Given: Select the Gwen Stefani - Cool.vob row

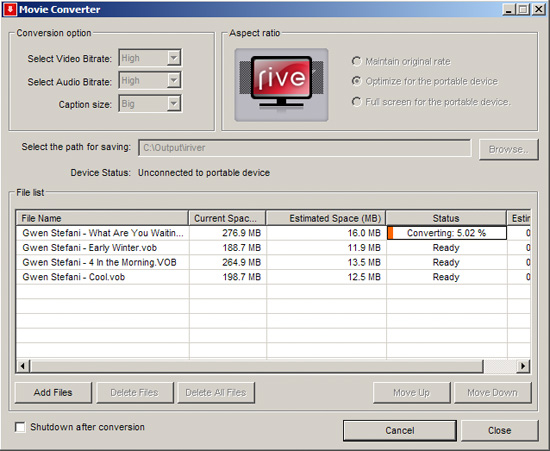Looking at the screenshot, I should pyautogui.click(x=273, y=277).
